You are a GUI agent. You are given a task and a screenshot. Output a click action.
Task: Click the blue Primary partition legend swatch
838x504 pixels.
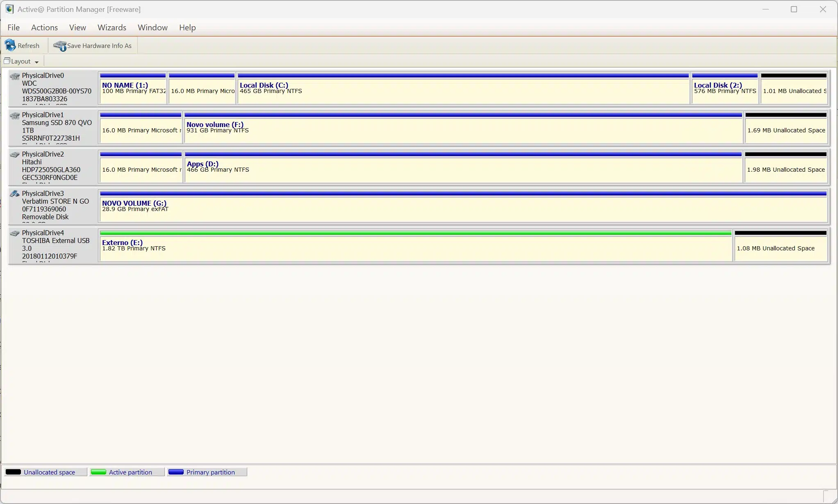176,472
